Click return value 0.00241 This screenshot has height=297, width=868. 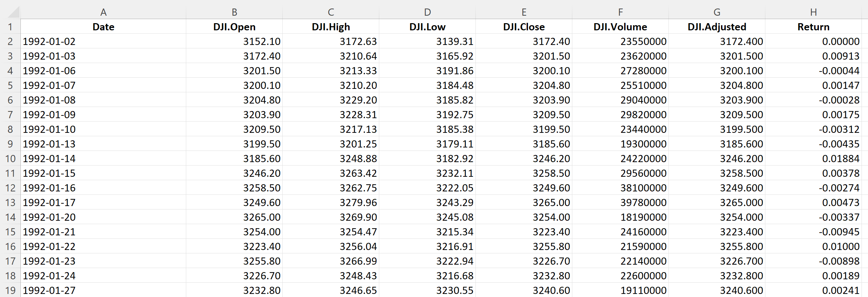click(813, 290)
